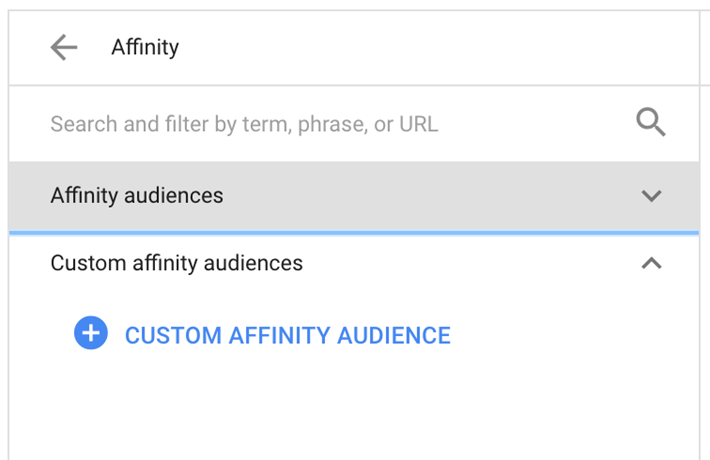The height and width of the screenshot is (460, 710).
Task: Toggle the Custom affinity audiences section closed
Action: [x=651, y=264]
